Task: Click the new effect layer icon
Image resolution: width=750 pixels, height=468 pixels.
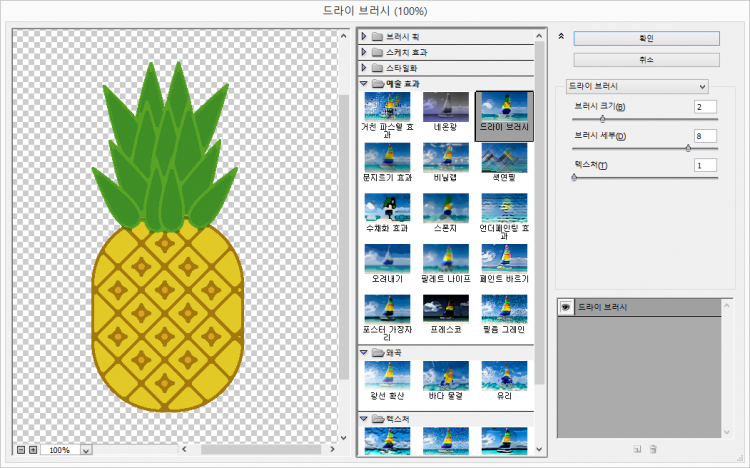Action: pyautogui.click(x=636, y=450)
